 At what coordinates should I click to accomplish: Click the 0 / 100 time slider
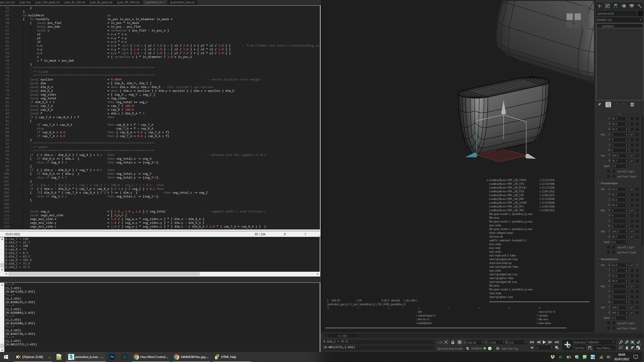click(342, 336)
